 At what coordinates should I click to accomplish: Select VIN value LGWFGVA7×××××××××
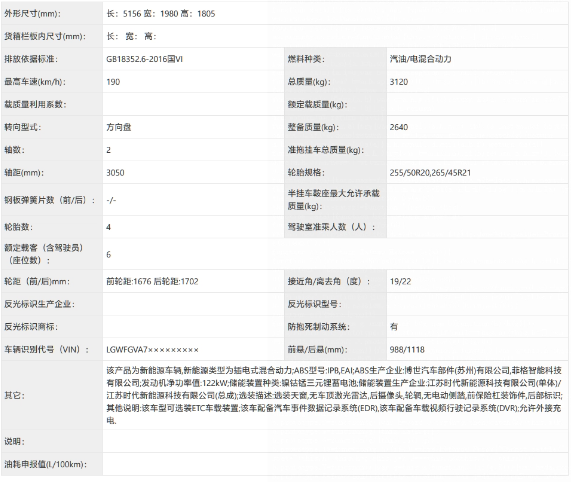[x=152, y=349]
